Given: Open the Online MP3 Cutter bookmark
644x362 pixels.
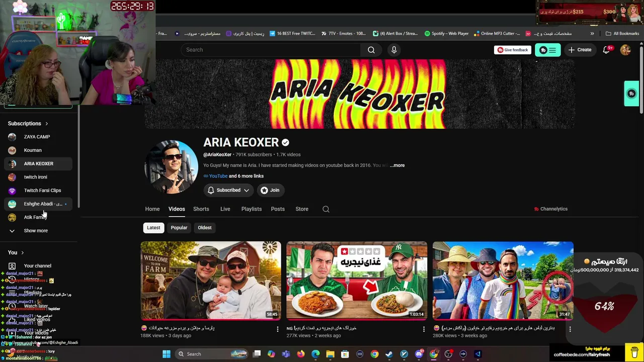Looking at the screenshot, I should (496, 34).
